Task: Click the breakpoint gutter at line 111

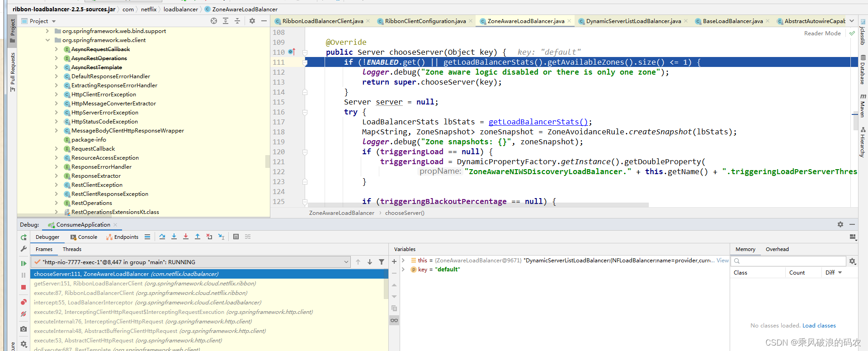Action: coord(292,62)
